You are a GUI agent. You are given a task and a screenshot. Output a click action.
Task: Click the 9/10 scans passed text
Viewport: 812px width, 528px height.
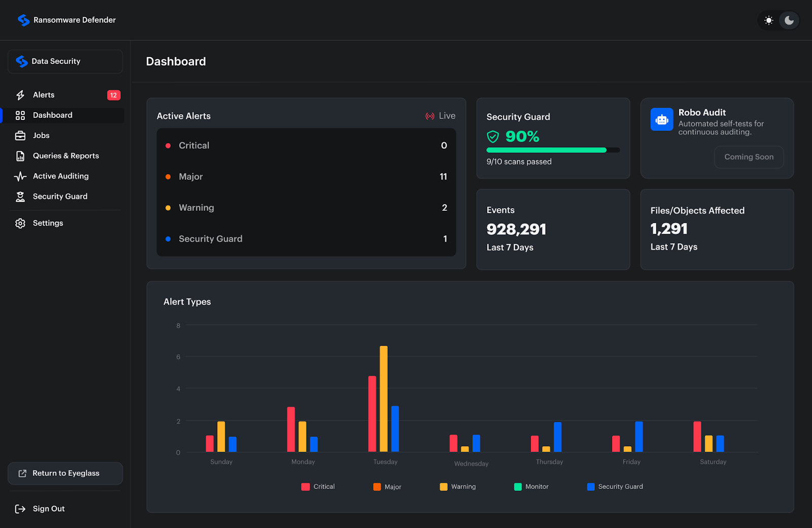click(519, 161)
